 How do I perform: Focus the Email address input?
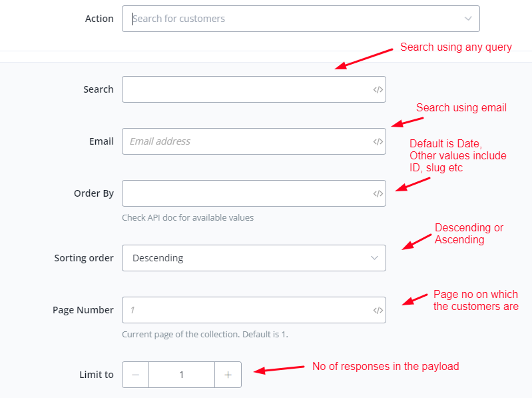[x=246, y=141]
